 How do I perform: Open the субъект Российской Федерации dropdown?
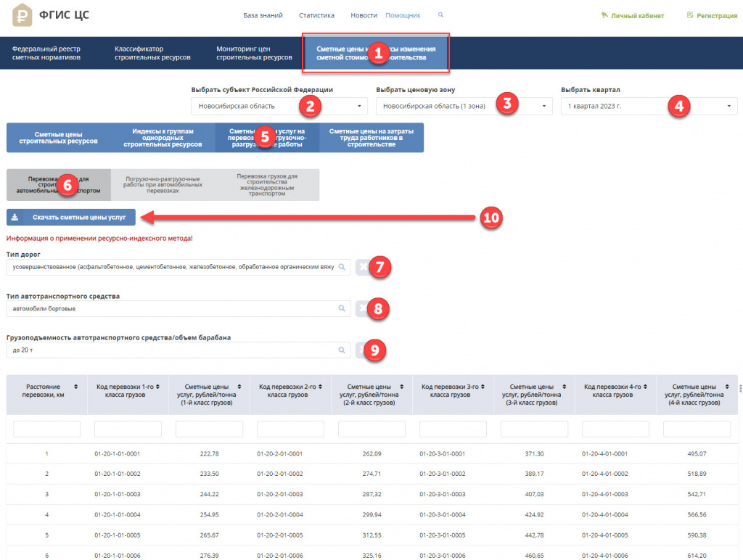279,106
